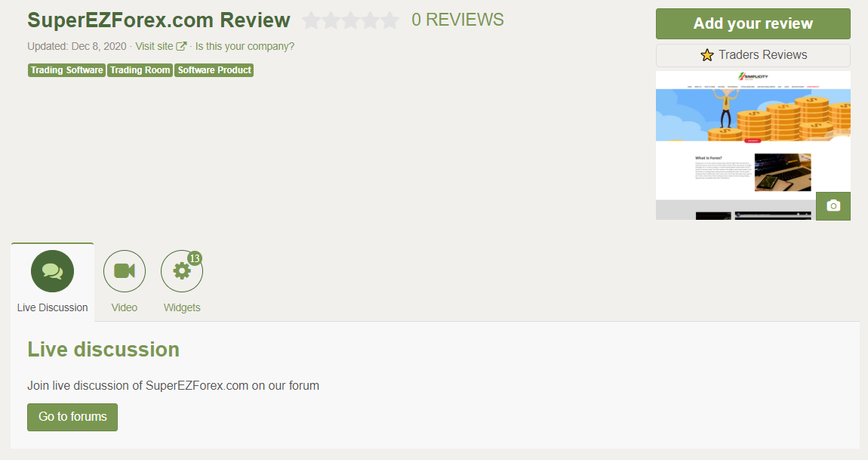The image size is (868, 460).
Task: Select the third rating star
Action: [x=350, y=20]
